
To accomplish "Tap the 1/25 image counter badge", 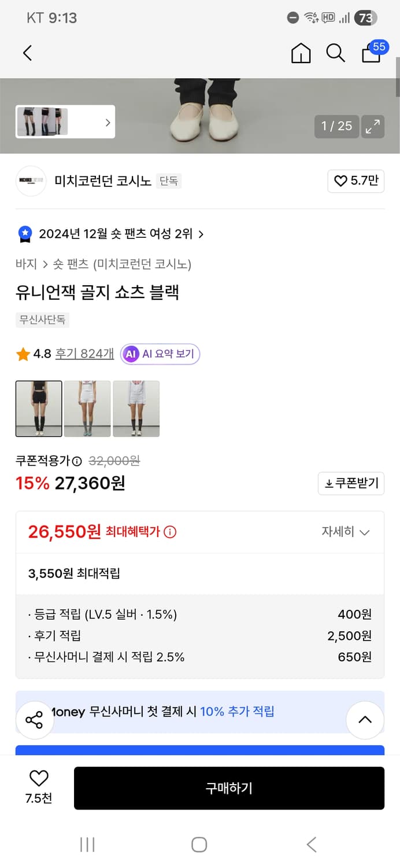I will click(336, 126).
